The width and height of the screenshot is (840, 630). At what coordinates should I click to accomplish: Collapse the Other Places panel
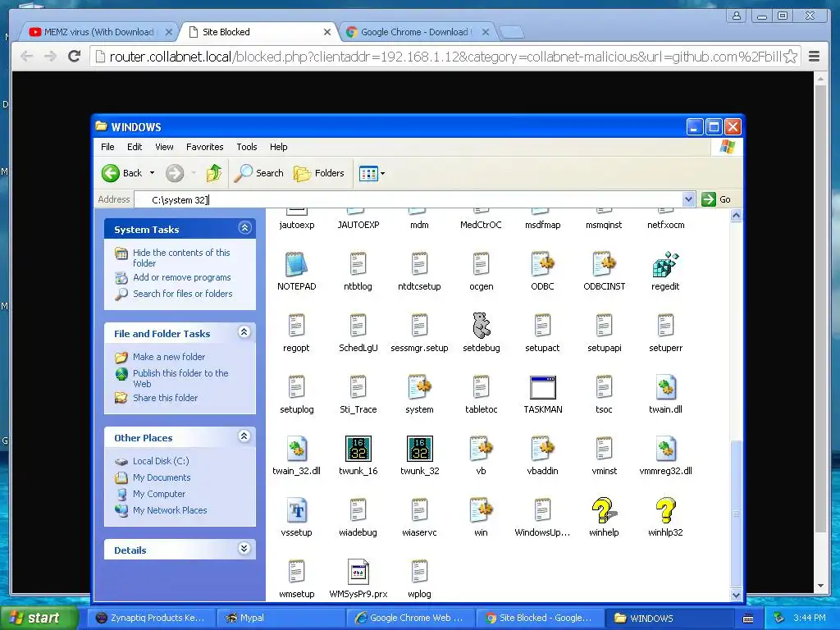[244, 436]
